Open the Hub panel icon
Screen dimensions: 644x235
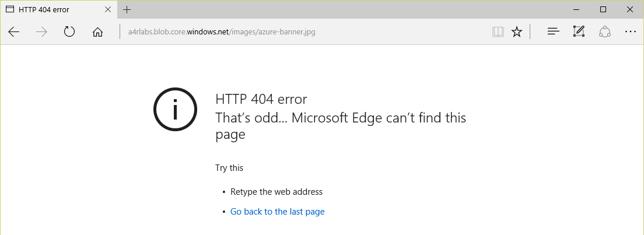tap(553, 32)
